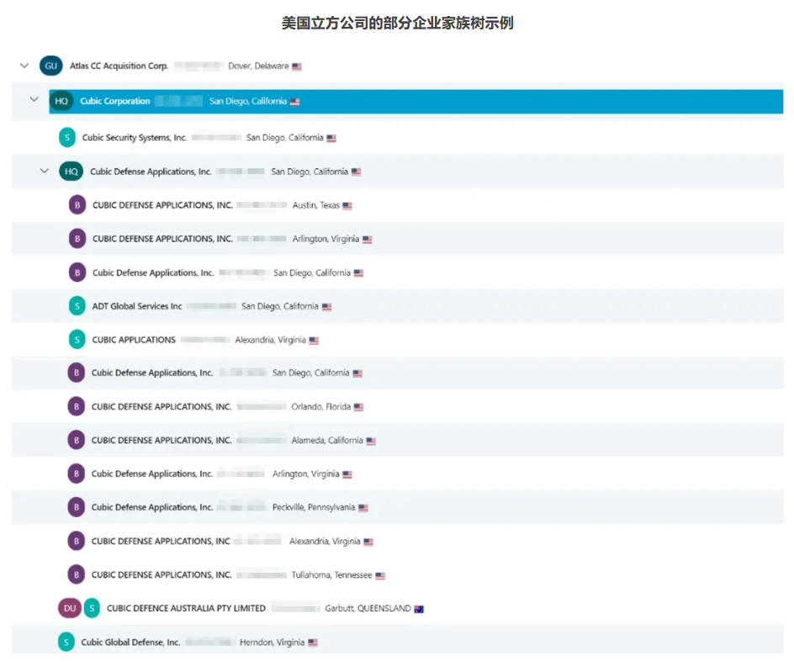Screen dimensions: 794x672
Task: Click the US flag on the ADT Global Services row
Action: click(326, 307)
